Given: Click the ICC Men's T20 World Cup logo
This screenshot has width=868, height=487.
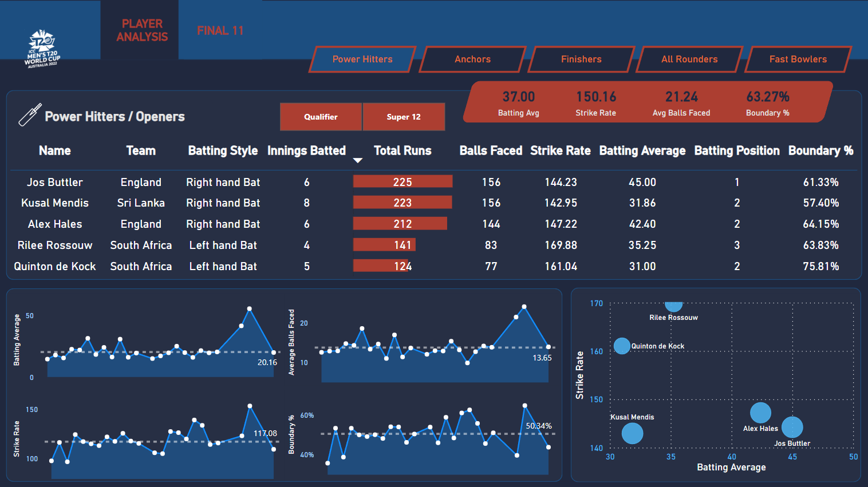Looking at the screenshot, I should coord(42,49).
